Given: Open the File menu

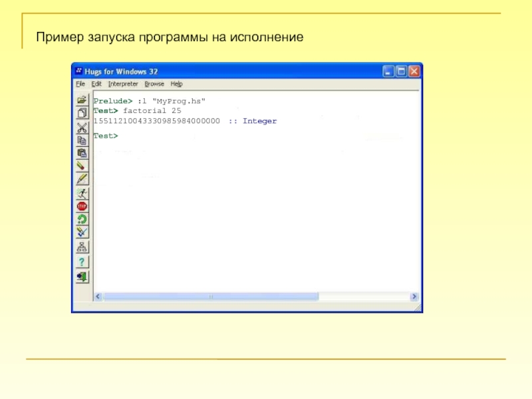Looking at the screenshot, I should click(x=80, y=84).
